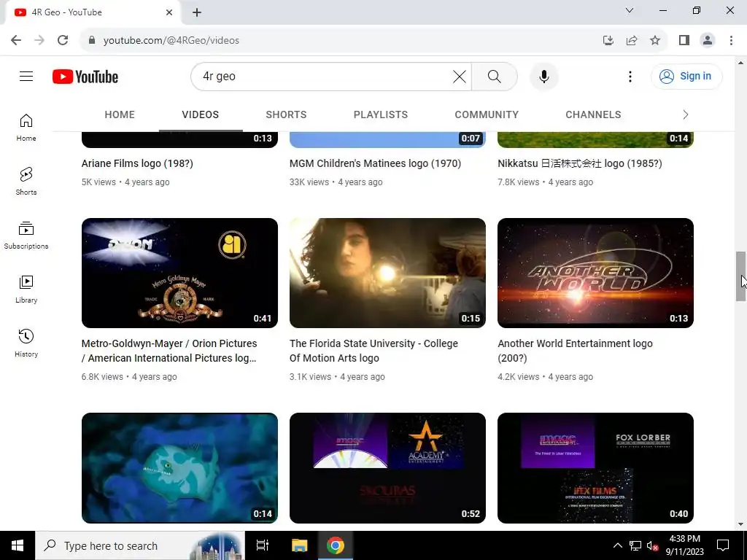Go back with the browser back arrow
Viewport: 747px width, 560px height.
pyautogui.click(x=16, y=40)
